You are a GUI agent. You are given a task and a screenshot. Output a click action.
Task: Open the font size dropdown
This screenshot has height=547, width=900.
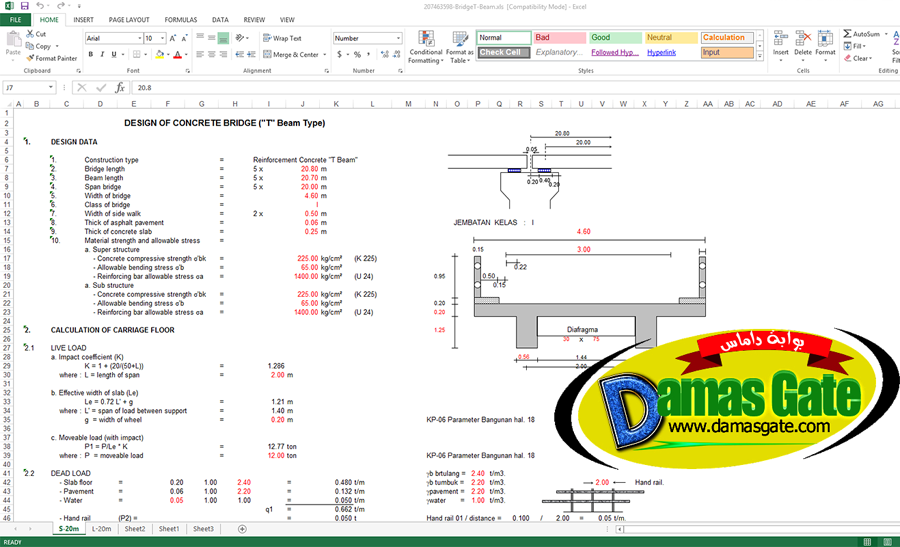tap(163, 38)
